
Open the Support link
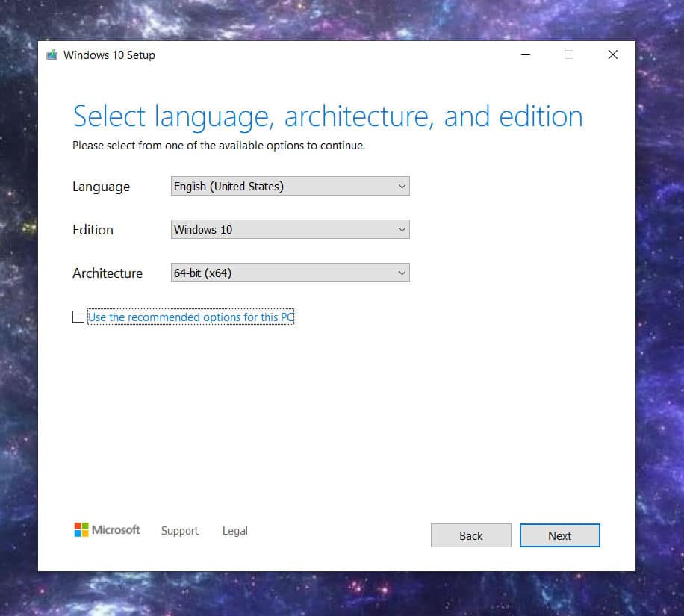179,531
